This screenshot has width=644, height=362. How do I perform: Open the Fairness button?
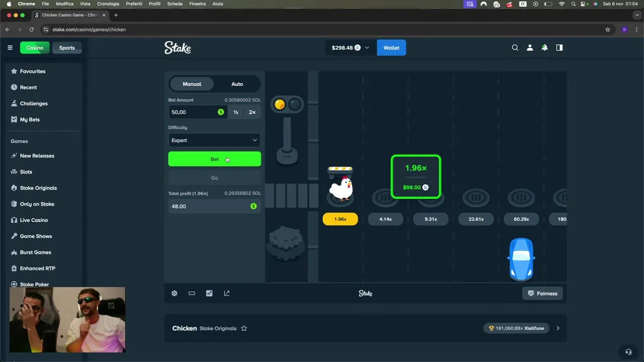tap(542, 293)
